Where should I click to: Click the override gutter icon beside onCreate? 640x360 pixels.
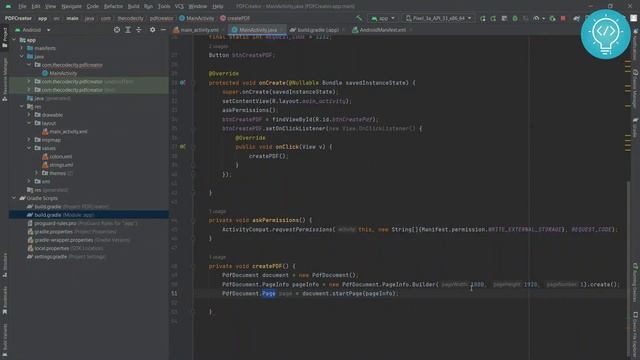click(182, 82)
